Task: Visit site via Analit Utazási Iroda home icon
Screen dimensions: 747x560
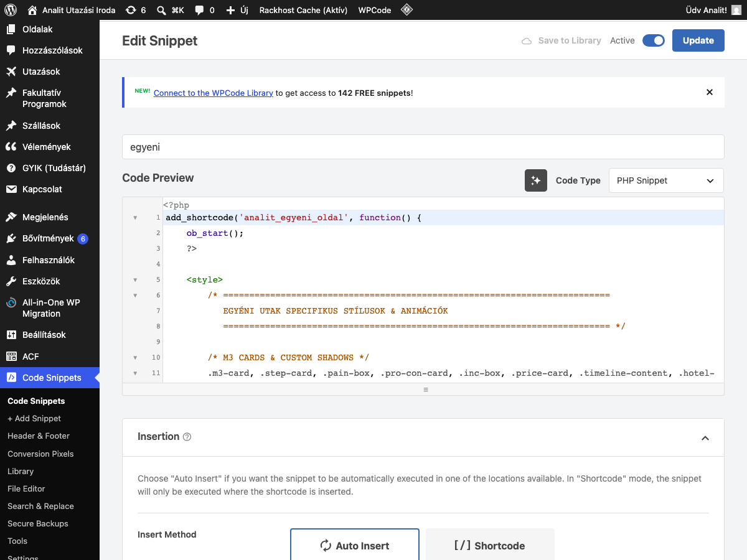Action: pos(33,10)
